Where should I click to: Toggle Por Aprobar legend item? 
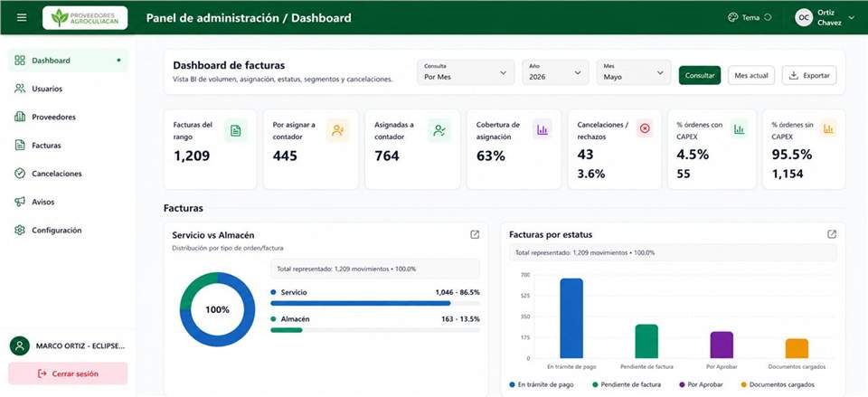(x=703, y=384)
